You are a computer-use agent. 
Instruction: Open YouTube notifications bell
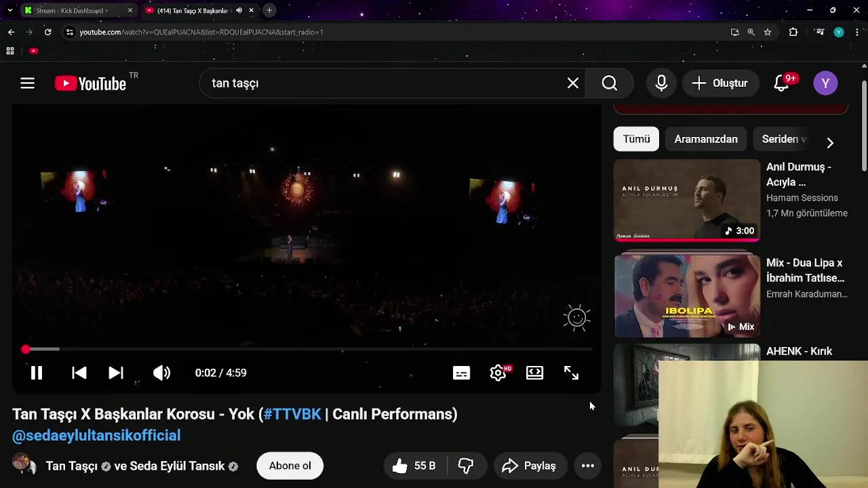pyautogui.click(x=782, y=83)
